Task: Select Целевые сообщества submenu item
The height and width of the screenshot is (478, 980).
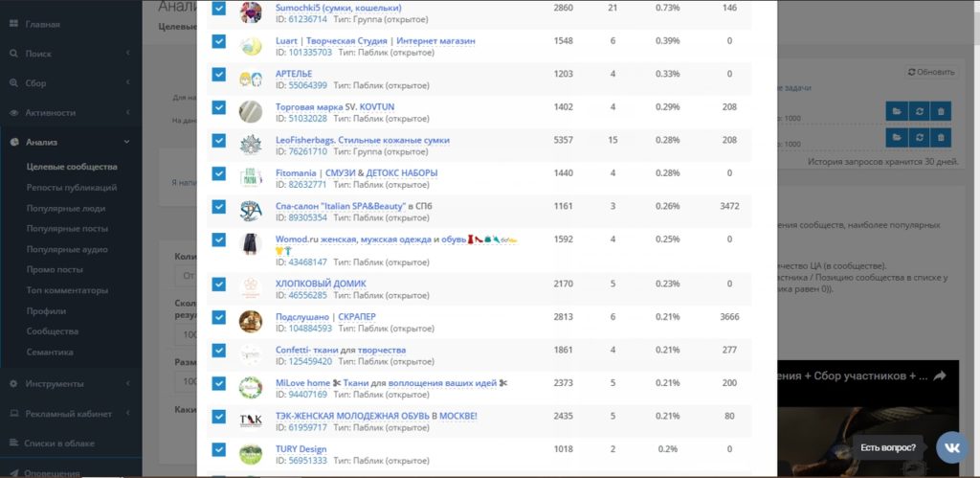Action: (x=72, y=167)
